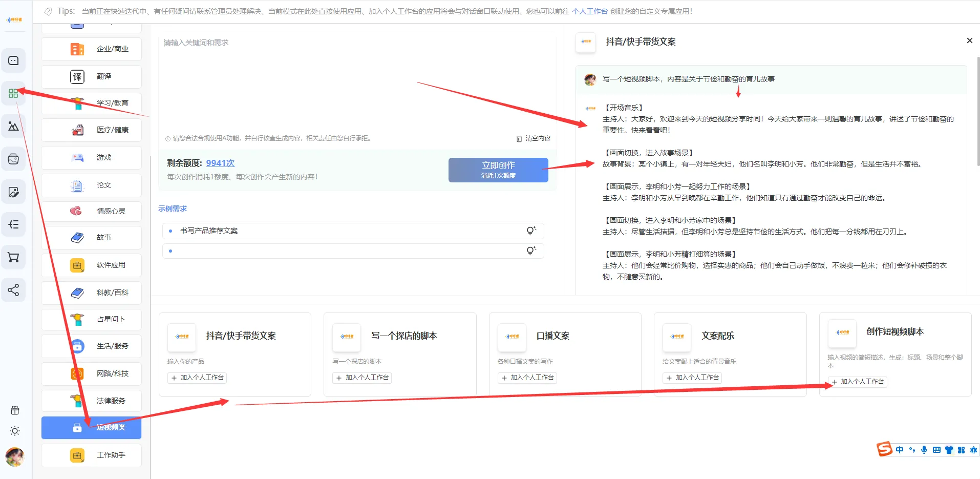This screenshot has height=479, width=980.
Task: Open the app grid icon in sidebar
Action: (x=14, y=93)
